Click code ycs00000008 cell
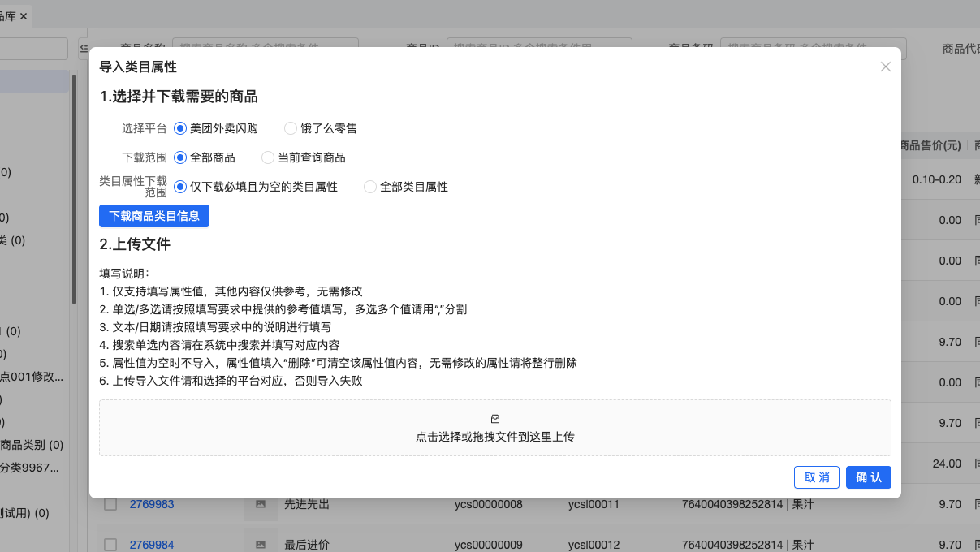 489,504
